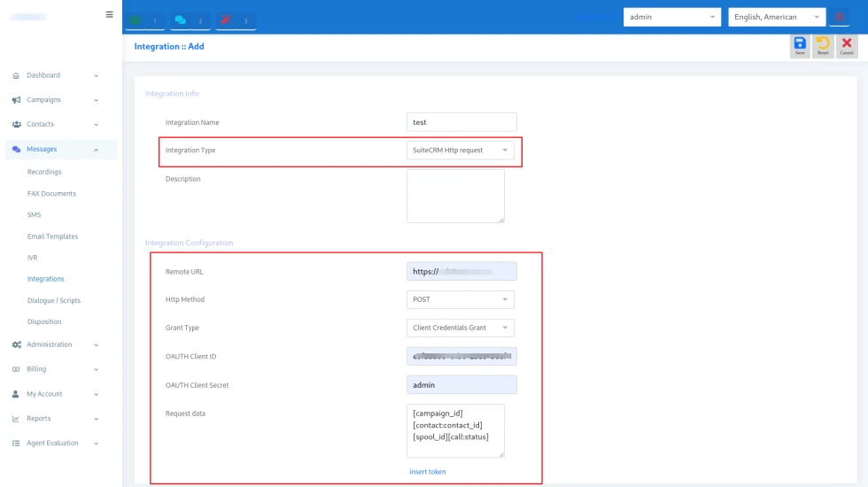The height and width of the screenshot is (487, 868).
Task: Open the admin user dropdown
Action: pos(671,17)
